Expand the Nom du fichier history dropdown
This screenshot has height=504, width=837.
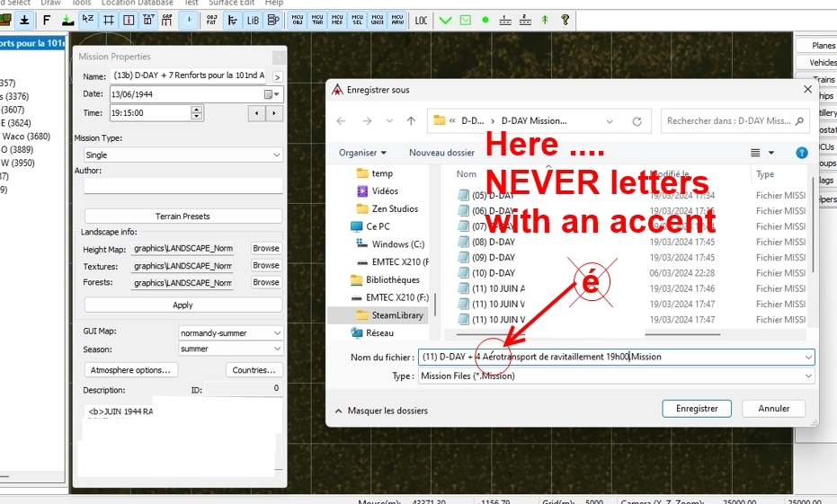click(808, 357)
